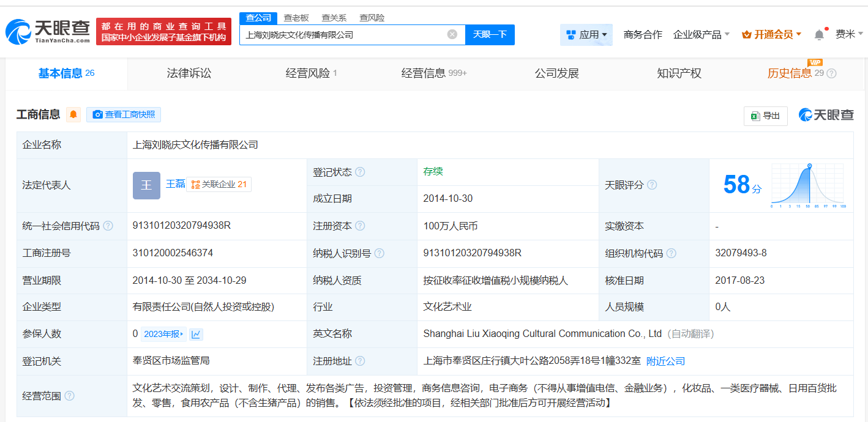The image size is (868, 422).
Task: Open 关联企业 21 link
Action: (219, 184)
